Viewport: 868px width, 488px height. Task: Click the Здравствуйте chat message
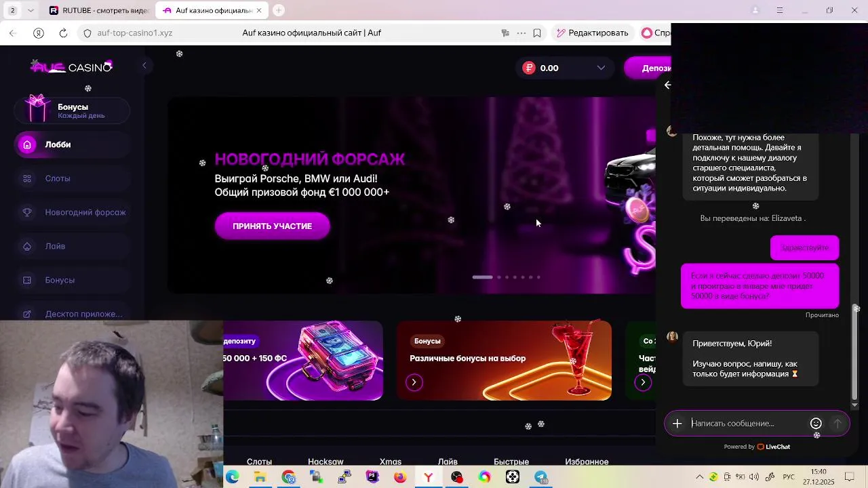coord(805,247)
